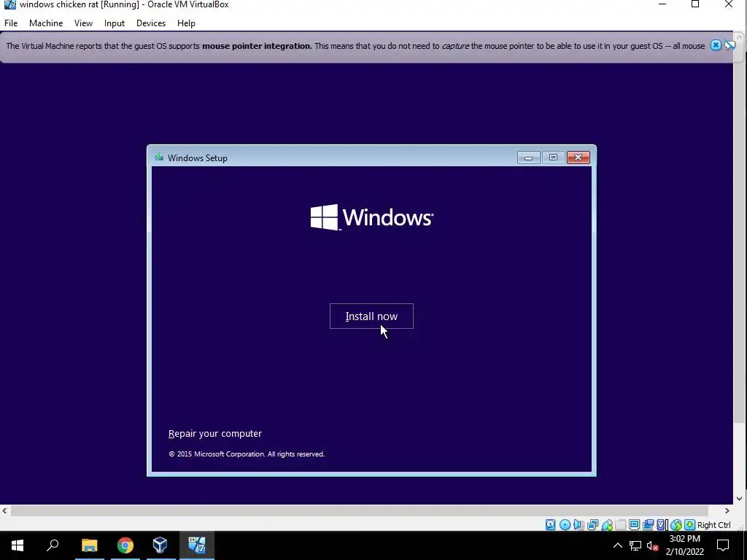
Task: Click the Install now button
Action: coord(371,316)
